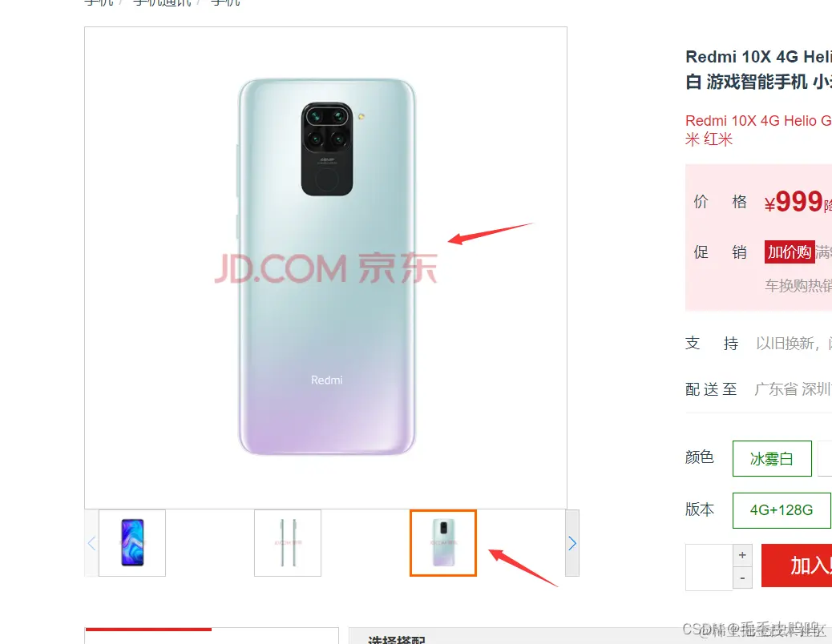832x644 pixels.
Task: Click the 加入 add-to-cart red button
Action: (x=797, y=566)
